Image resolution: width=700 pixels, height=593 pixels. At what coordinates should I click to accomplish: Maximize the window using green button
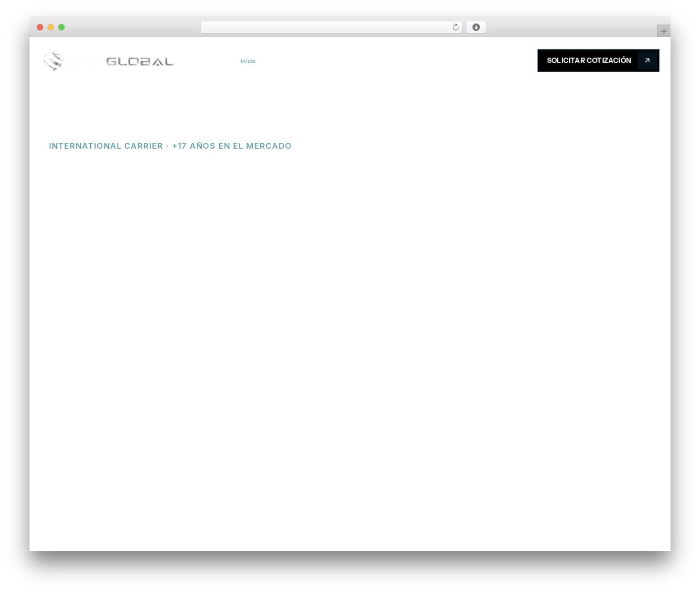pyautogui.click(x=61, y=27)
